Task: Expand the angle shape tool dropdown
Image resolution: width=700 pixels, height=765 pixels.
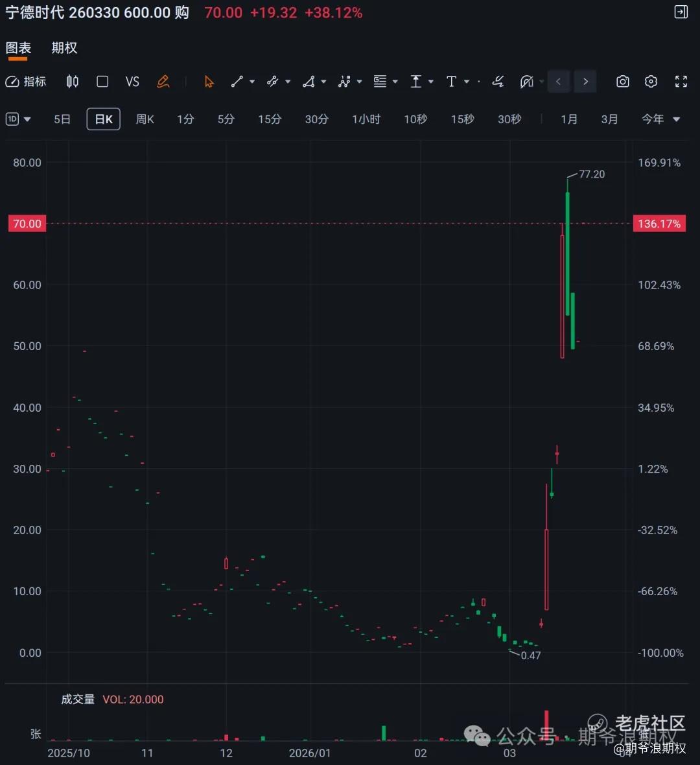Action: click(x=323, y=82)
